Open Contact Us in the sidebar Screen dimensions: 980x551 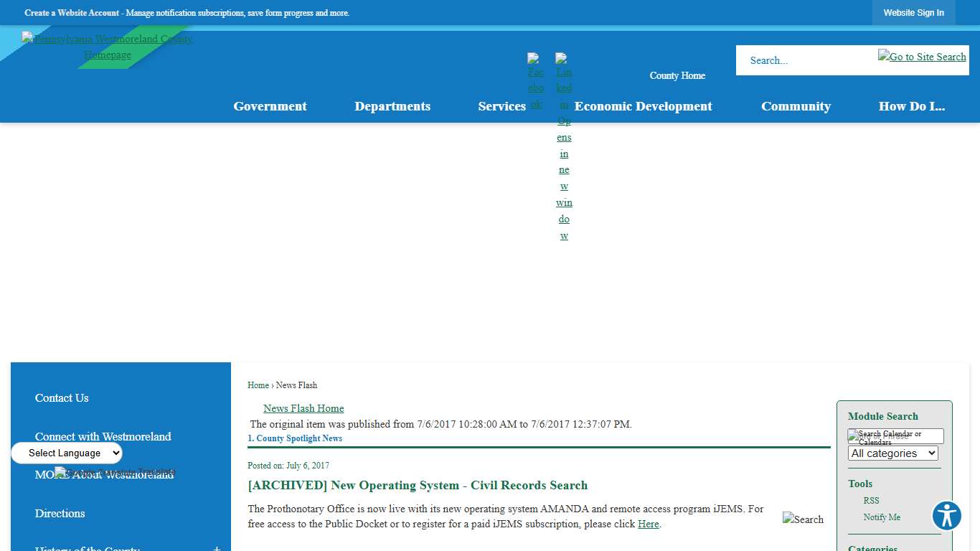click(x=62, y=398)
